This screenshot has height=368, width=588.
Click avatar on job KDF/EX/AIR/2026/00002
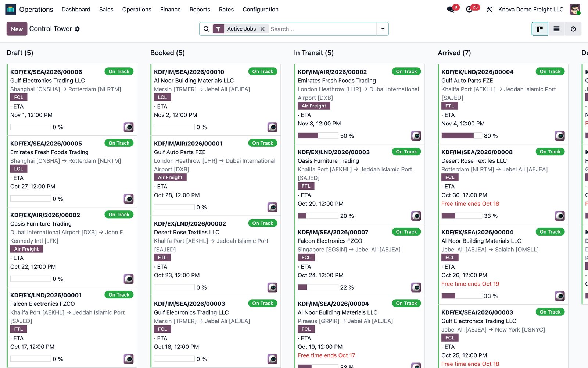coord(129,279)
